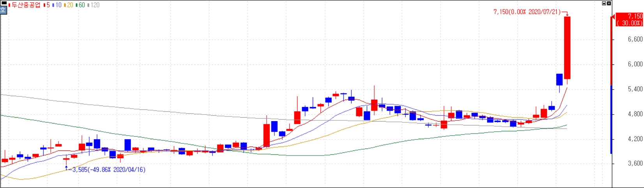Click the blue 호 quote button

pos(4,10)
